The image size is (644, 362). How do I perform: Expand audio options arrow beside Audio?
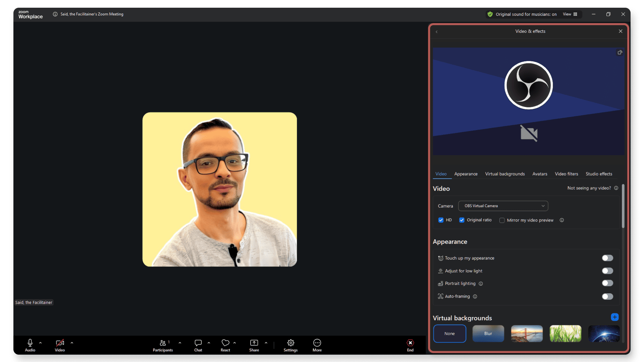pyautogui.click(x=41, y=343)
